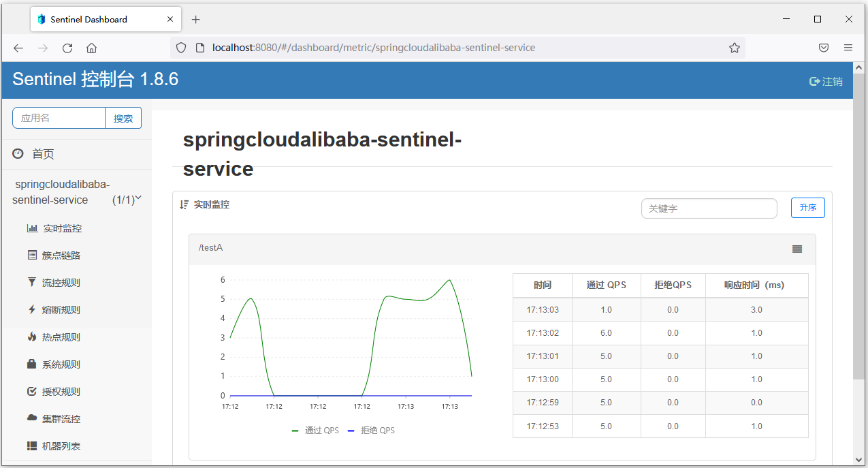Open the /testA chart hamburger menu
Screen dimensions: 868x468
(x=797, y=249)
